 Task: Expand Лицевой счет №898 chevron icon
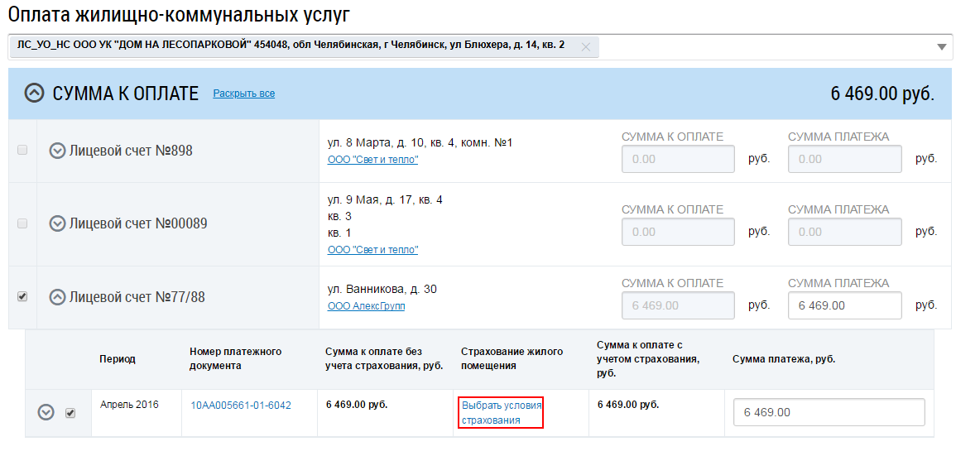point(57,151)
